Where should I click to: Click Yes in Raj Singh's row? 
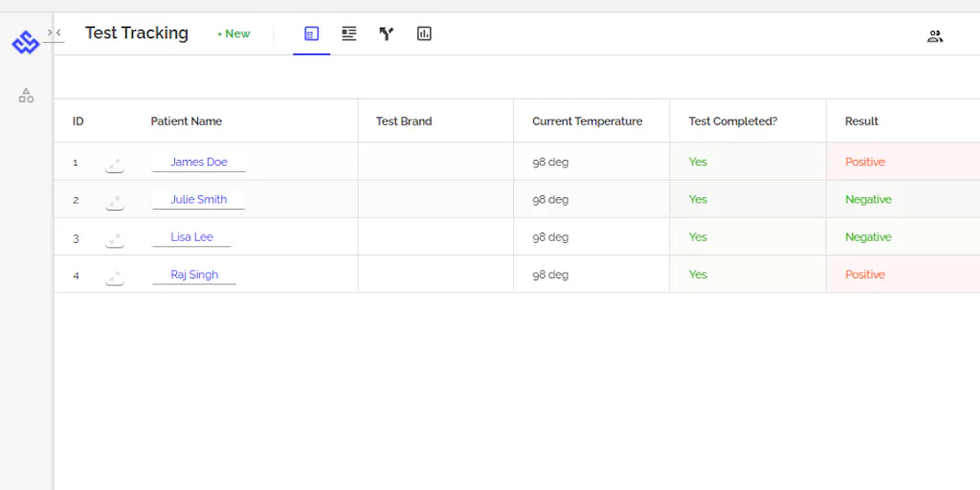pos(698,275)
